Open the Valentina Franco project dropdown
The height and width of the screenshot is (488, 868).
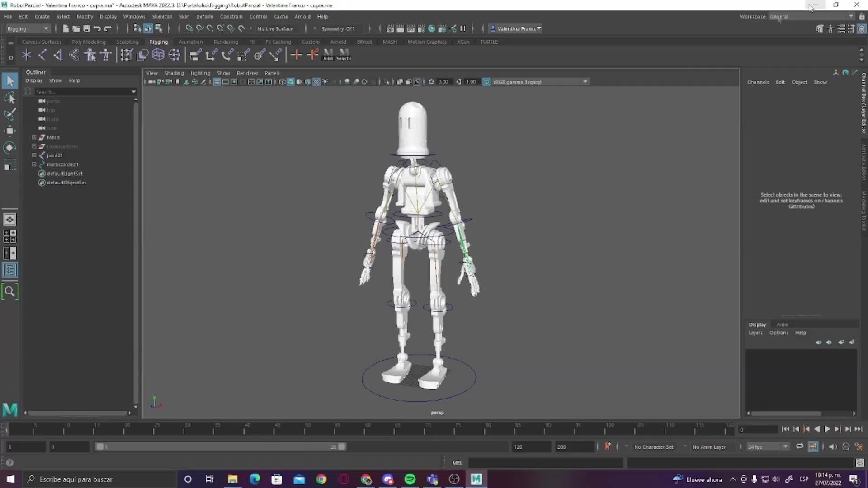coord(515,28)
